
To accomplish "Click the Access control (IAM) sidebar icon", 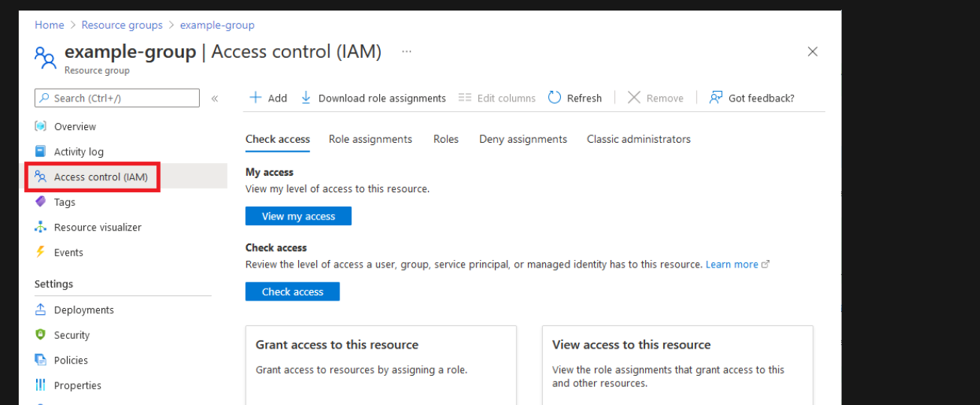I will 41,177.
